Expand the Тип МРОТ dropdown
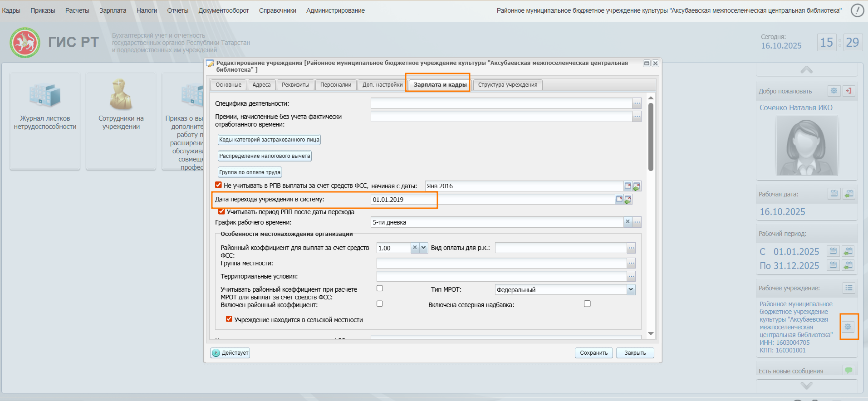The image size is (868, 401). 631,289
